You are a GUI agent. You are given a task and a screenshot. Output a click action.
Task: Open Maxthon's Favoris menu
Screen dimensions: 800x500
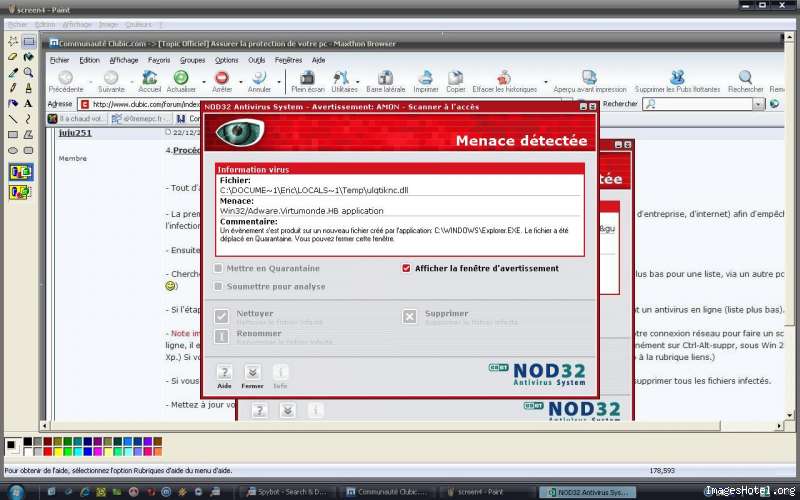click(x=159, y=60)
